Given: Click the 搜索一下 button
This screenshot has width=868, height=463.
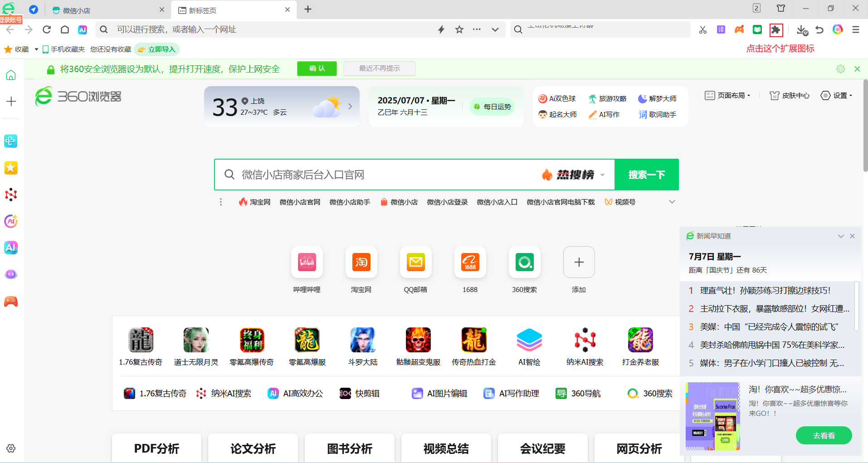Looking at the screenshot, I should 647,175.
